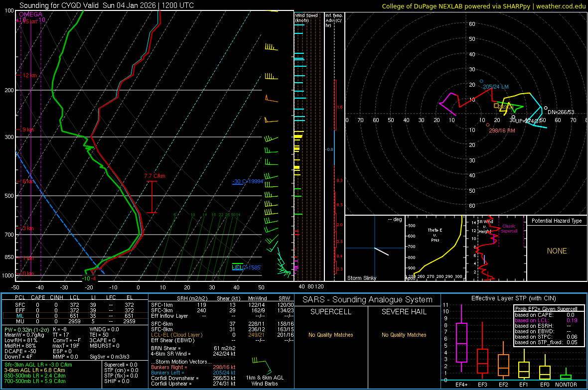The height and width of the screenshot is (390, 588).
Task: Click No Quality Matches under SEVERE HAIL
Action: pos(404,335)
